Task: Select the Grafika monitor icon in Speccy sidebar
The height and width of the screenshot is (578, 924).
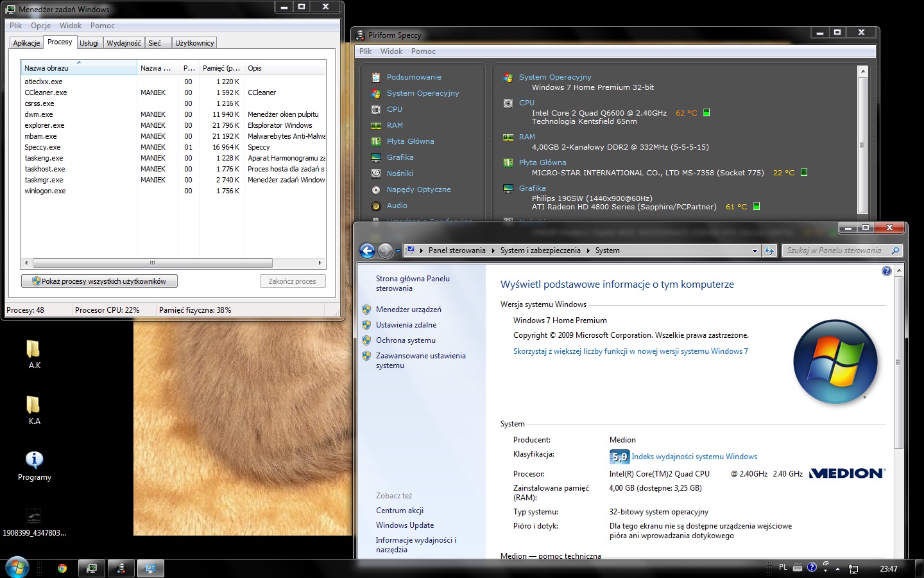Action: click(x=376, y=157)
